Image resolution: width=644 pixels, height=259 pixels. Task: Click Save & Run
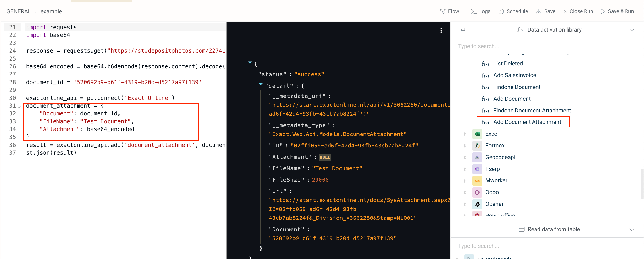[x=617, y=11]
